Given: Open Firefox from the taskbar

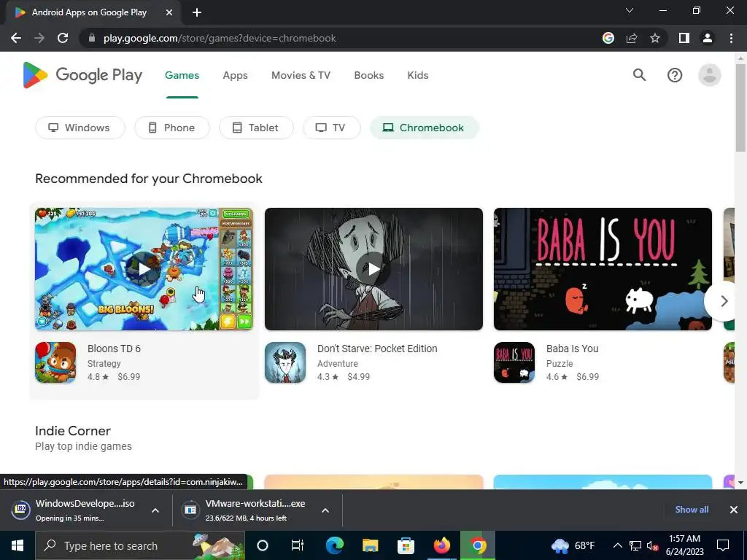Looking at the screenshot, I should (x=441, y=545).
